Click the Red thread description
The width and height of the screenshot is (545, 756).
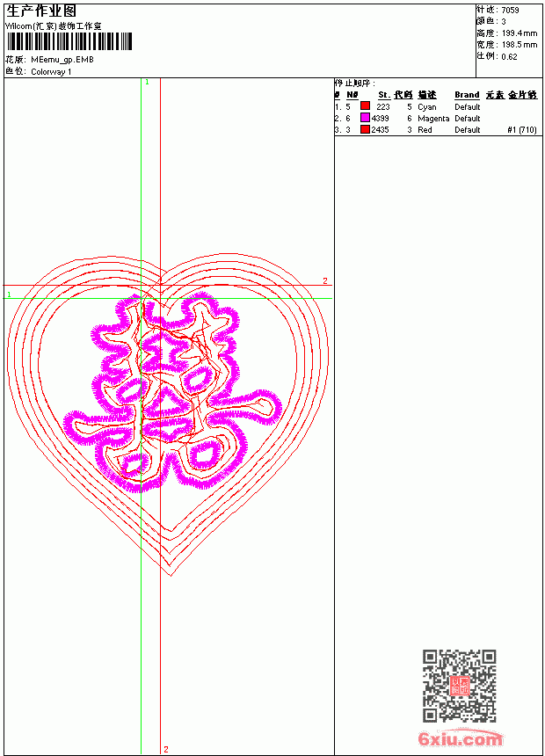(425, 130)
